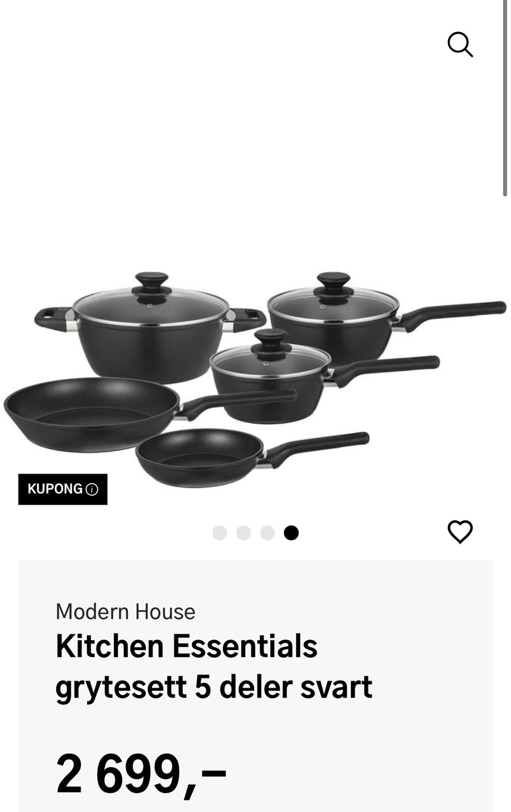Click the 2 699,– price text
This screenshot has height=812, width=511.
(141, 774)
